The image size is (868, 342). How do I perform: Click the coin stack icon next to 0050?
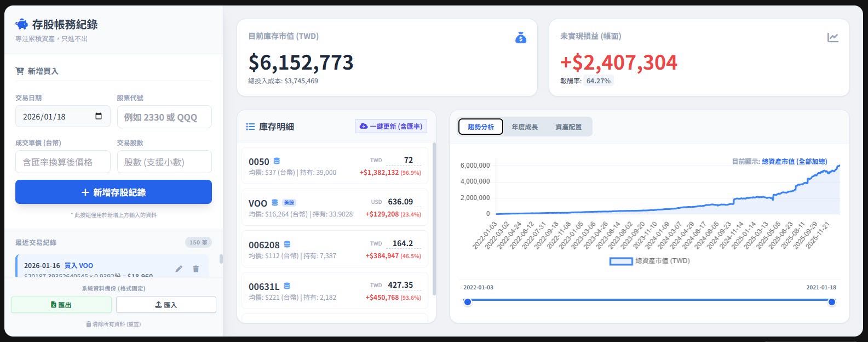pos(277,161)
